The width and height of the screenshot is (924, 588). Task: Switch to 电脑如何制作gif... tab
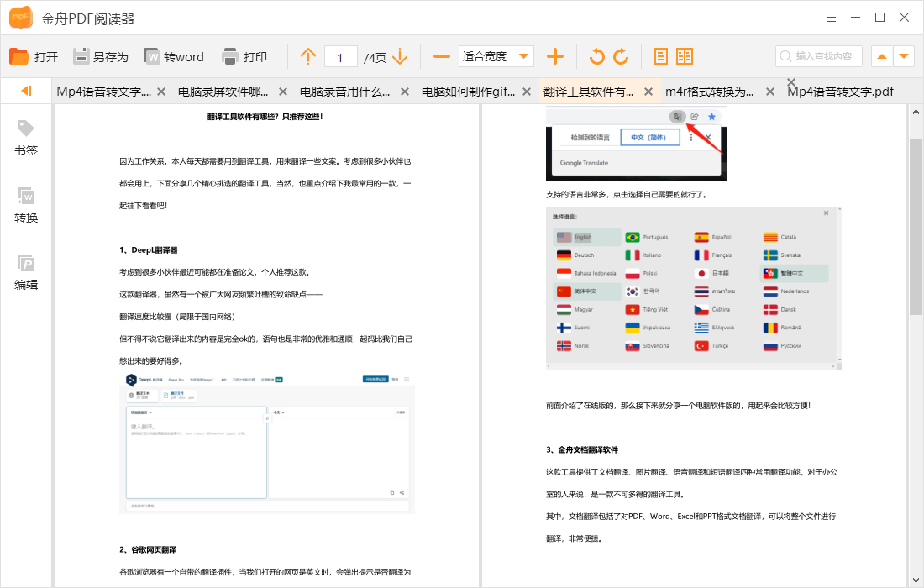point(468,92)
